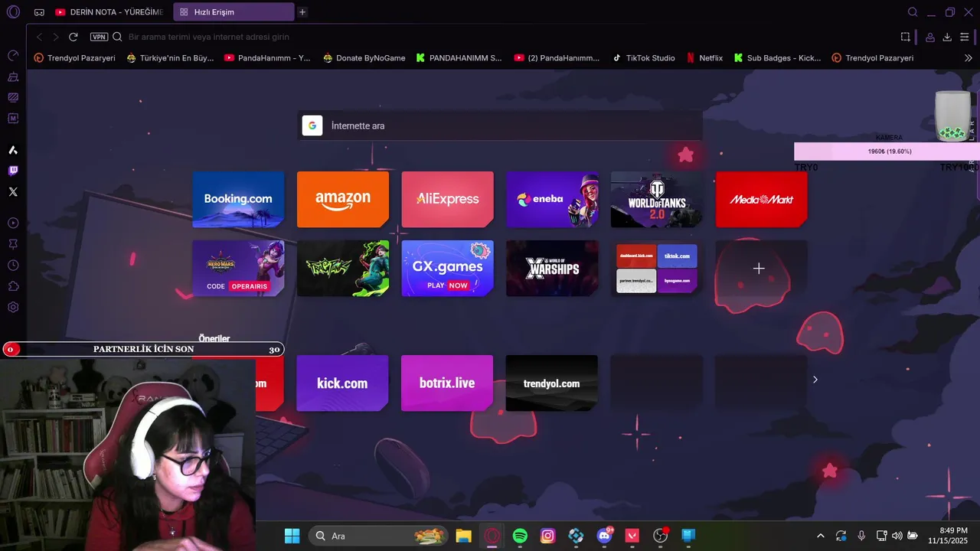The image size is (980, 551).
Task: Take a snapshot with the capture icon
Action: click(906, 37)
